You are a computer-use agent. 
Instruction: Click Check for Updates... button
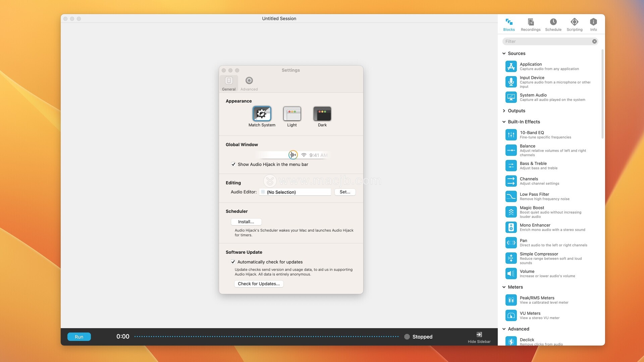pos(259,284)
